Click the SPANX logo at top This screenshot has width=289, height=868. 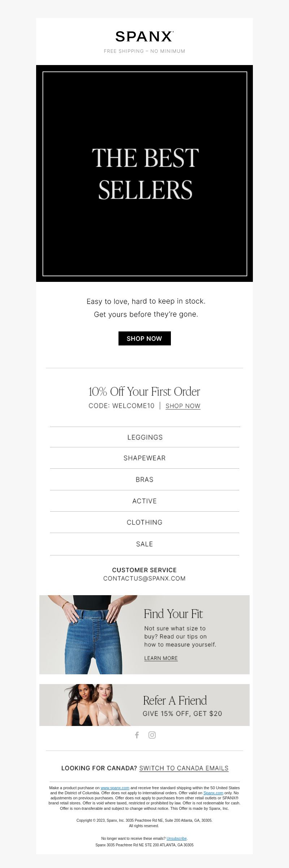(x=144, y=36)
